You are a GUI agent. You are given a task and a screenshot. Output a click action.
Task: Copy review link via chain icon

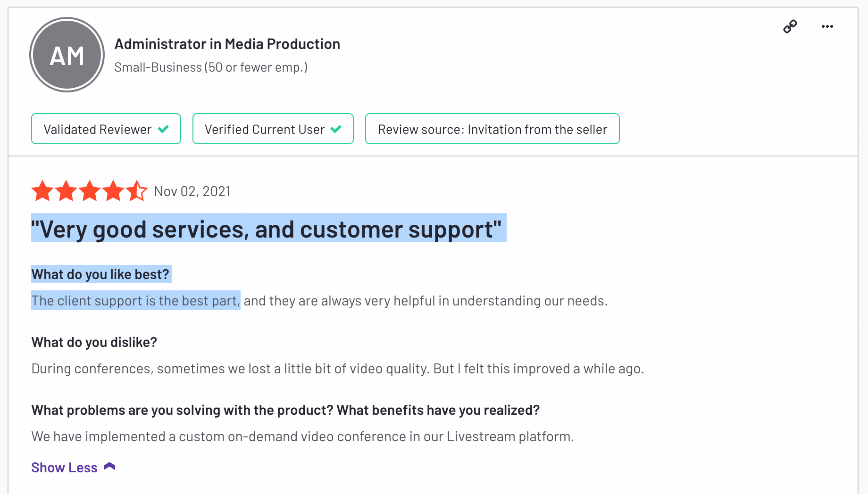point(790,26)
